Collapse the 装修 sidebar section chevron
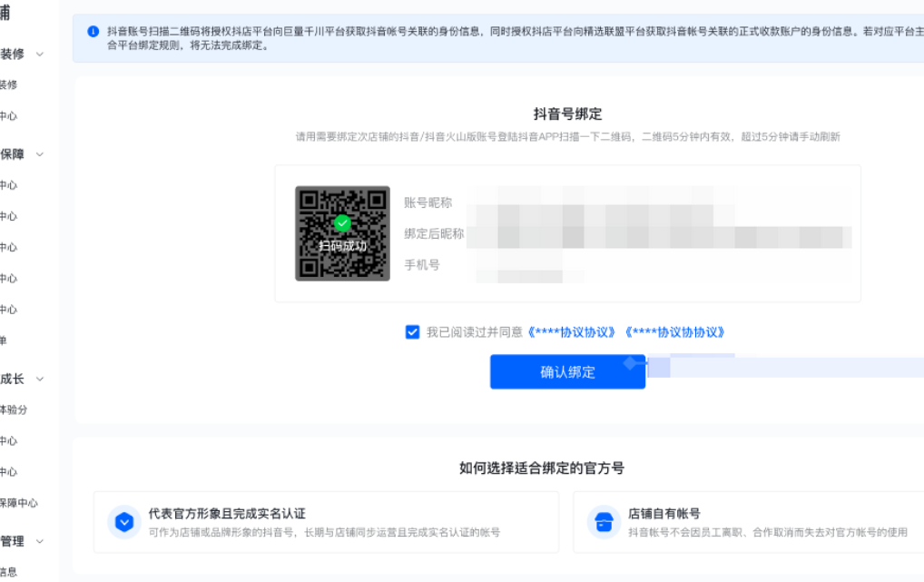The image size is (924, 582). coord(40,54)
